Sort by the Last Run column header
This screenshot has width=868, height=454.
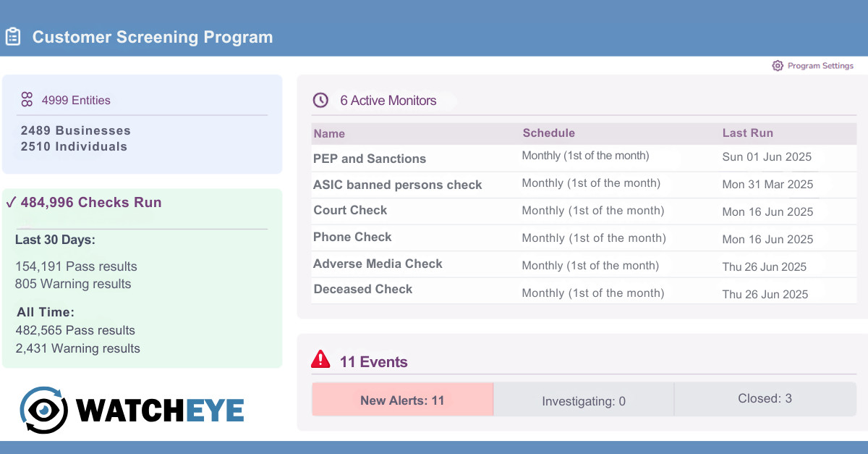tap(747, 133)
